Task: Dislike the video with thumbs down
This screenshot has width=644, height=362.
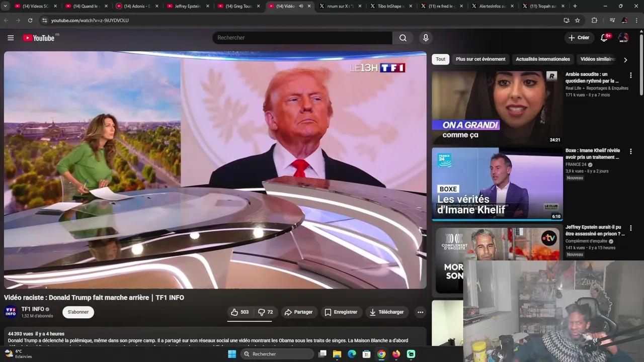Action: (x=266, y=312)
